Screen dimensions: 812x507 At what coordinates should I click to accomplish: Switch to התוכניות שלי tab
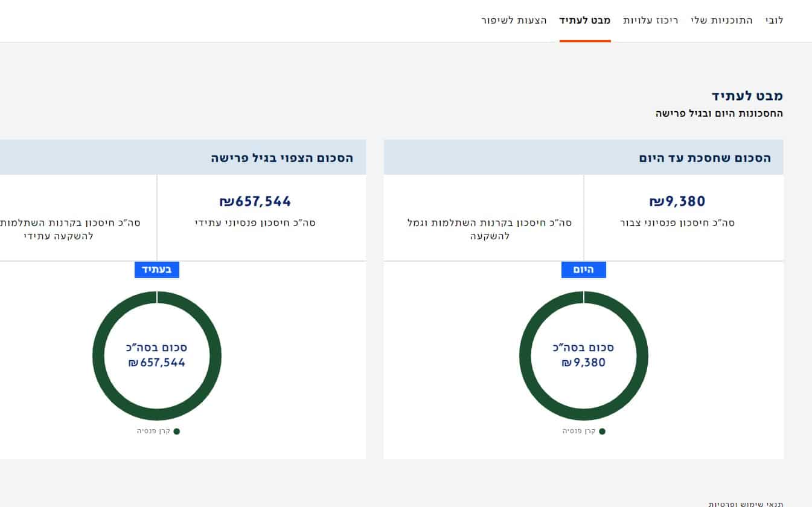coord(722,21)
